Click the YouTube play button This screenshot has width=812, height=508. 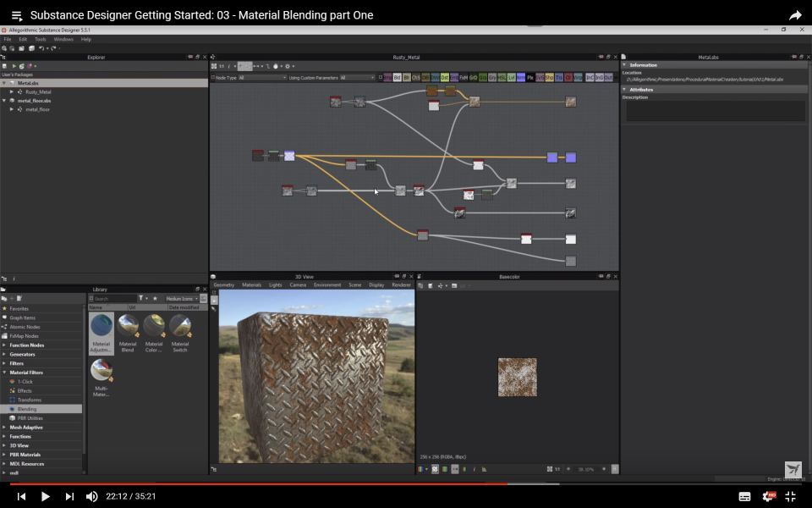46,496
